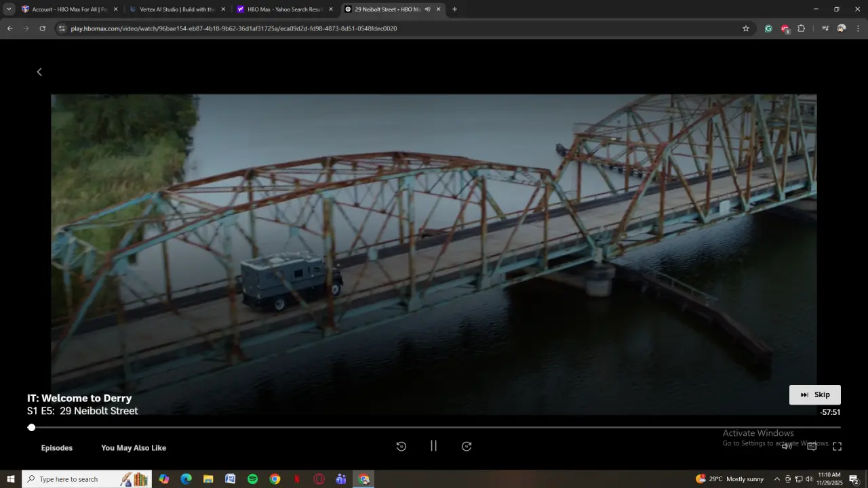Open Netflix from the taskbar
This screenshot has width=868, height=488.
point(296,479)
